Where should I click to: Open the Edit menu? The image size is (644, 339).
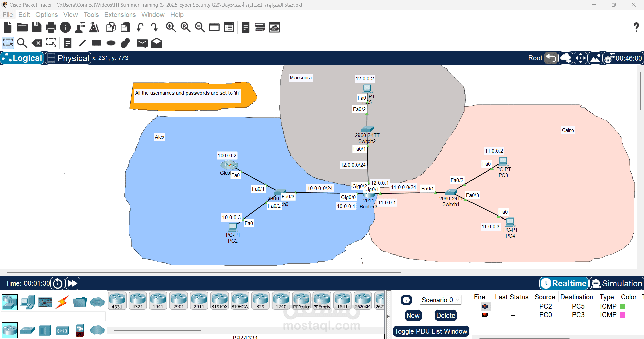click(x=24, y=15)
